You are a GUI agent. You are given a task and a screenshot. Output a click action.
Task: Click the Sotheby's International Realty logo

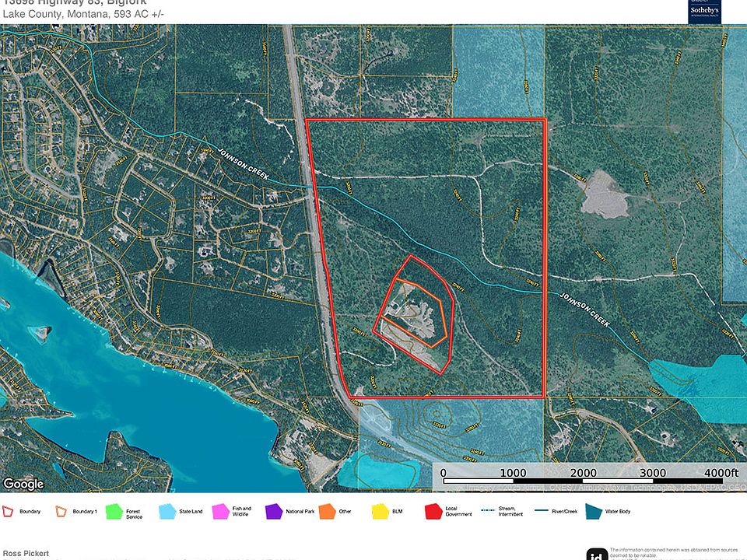coord(705,11)
